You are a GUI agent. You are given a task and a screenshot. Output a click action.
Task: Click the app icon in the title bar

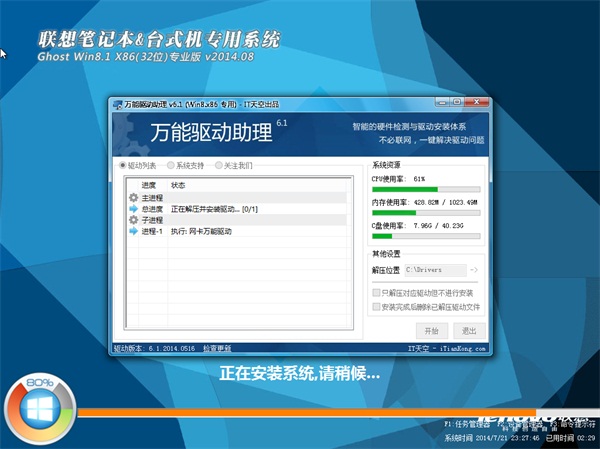pos(115,103)
